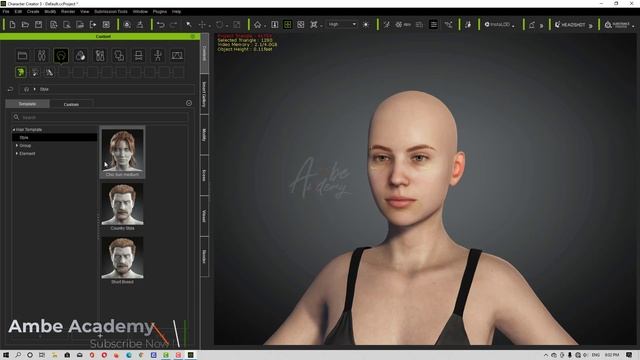Click the InstaLOD plugin button
Screen dimensions: 640x360
click(x=497, y=25)
